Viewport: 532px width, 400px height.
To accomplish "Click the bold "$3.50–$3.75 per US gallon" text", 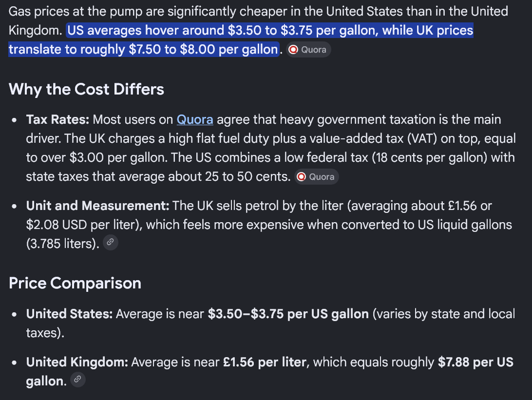I will pyautogui.click(x=288, y=314).
